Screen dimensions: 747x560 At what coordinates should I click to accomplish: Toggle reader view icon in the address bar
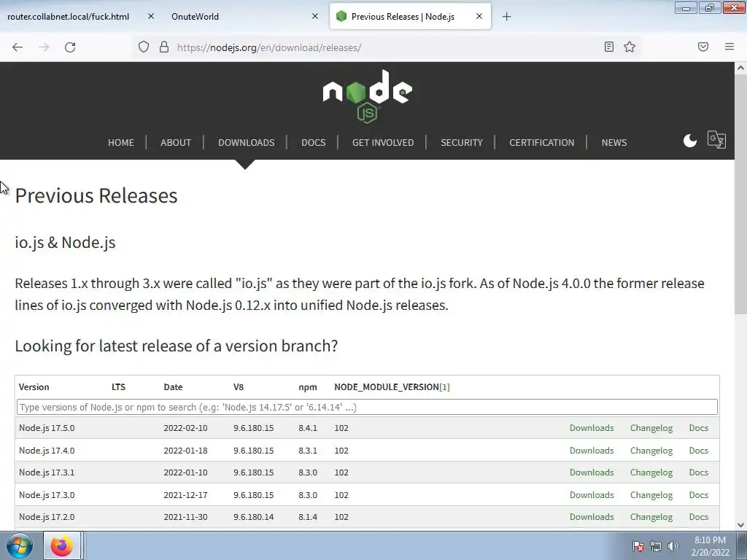pos(609,47)
